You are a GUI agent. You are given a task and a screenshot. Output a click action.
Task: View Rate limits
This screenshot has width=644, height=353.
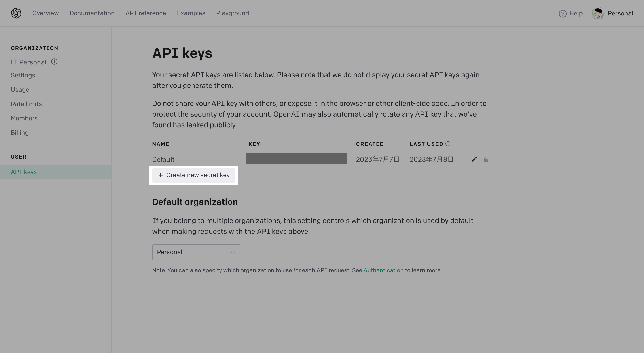tap(26, 104)
